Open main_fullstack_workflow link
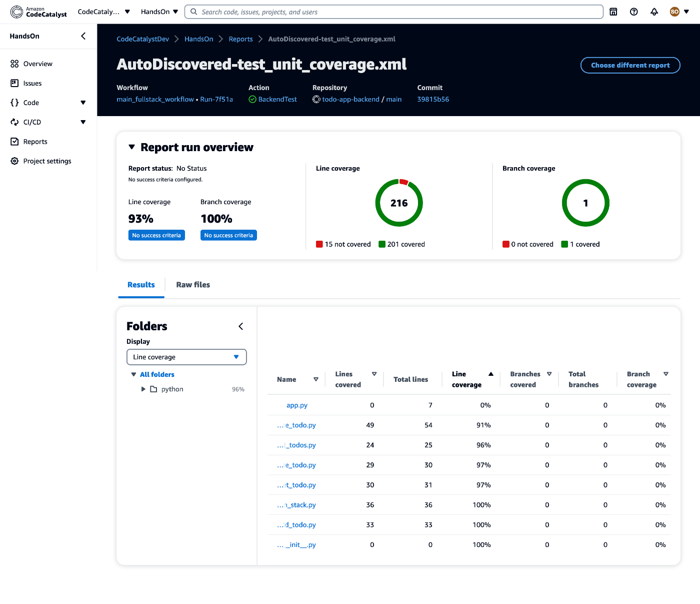700x604 pixels. (155, 100)
